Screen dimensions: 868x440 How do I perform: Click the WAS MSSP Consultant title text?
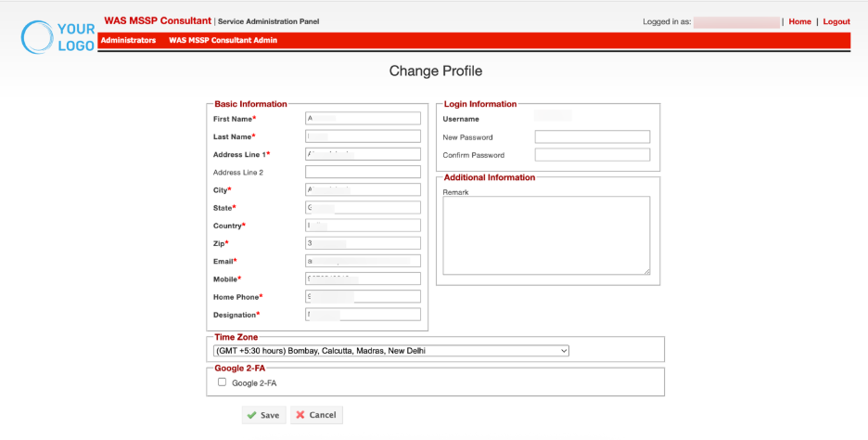tap(158, 20)
